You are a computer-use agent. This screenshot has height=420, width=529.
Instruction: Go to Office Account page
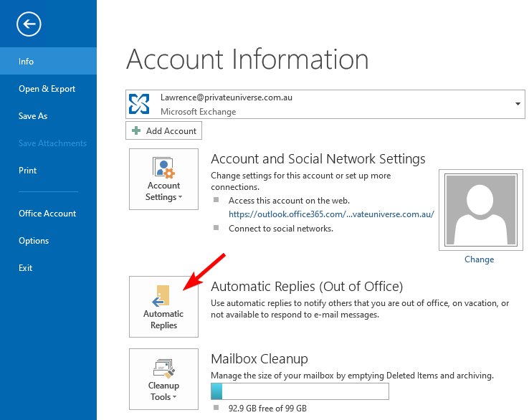47,214
